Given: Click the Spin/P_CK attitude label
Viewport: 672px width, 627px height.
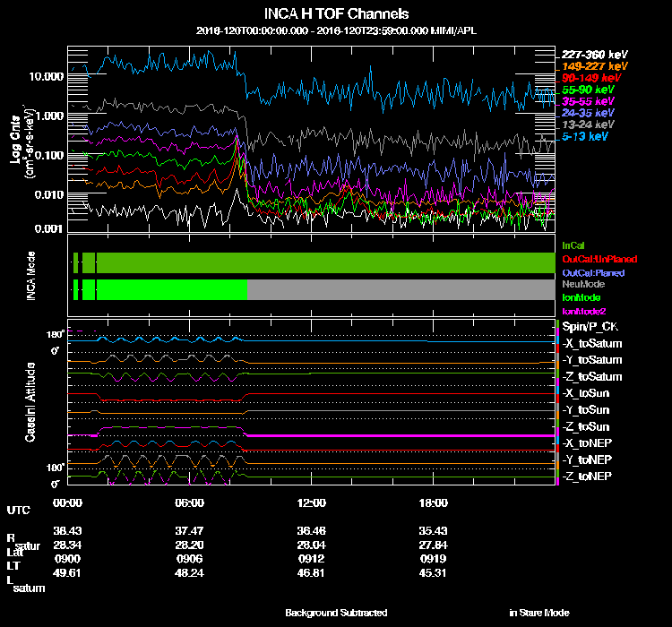Looking at the screenshot, I should tap(590, 327).
